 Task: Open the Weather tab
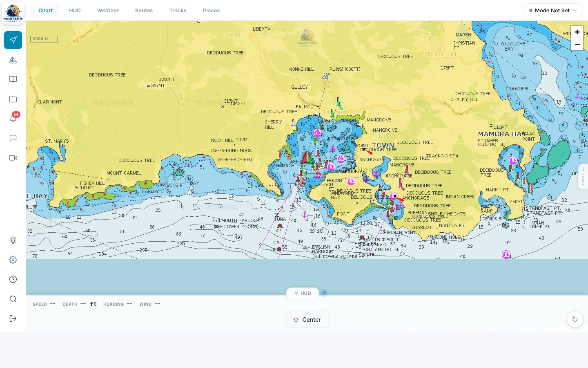pyautogui.click(x=108, y=10)
